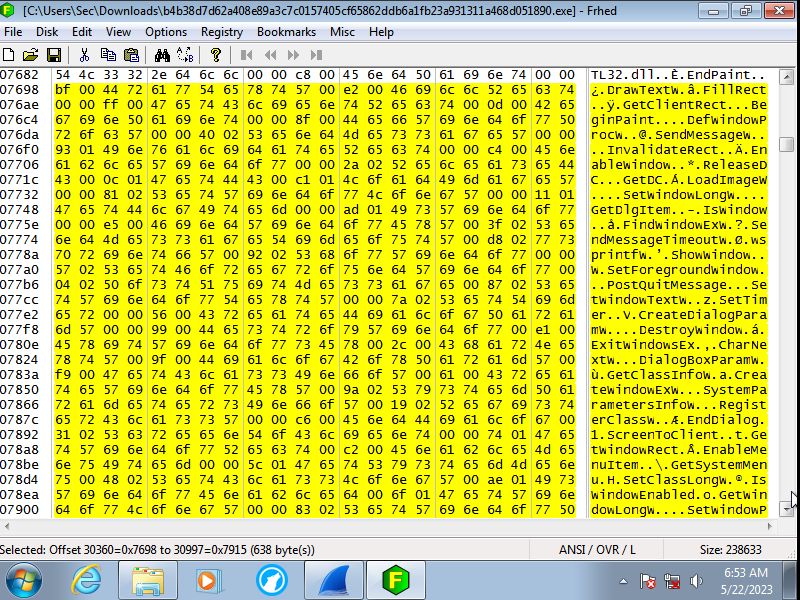Open Windows Media Player from the taskbar
This screenshot has height=600, width=800.
coord(209,581)
